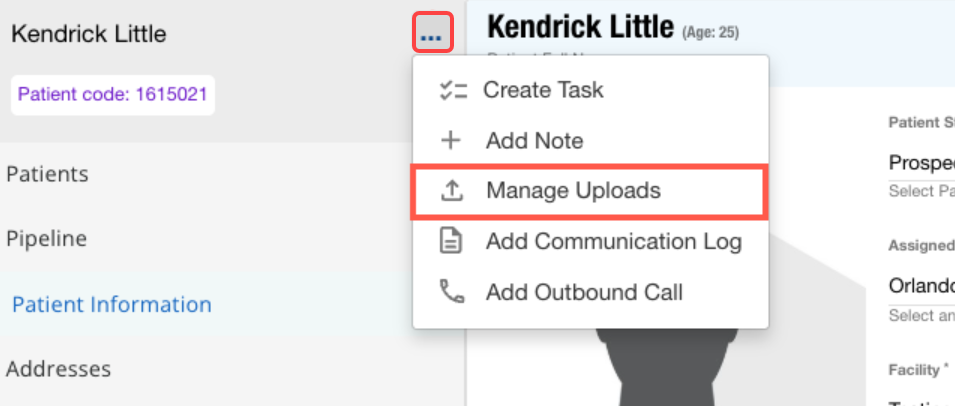955x406 pixels.
Task: Click the Create Task checklist icon
Action: [x=451, y=90]
